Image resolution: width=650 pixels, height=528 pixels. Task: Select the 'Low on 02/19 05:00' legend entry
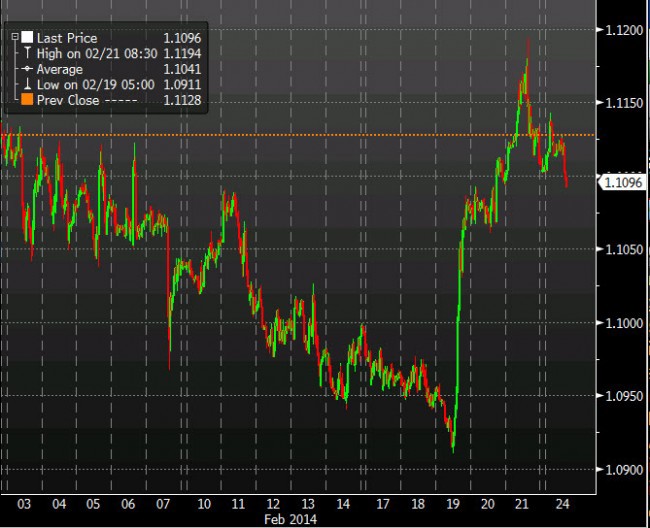[x=96, y=85]
